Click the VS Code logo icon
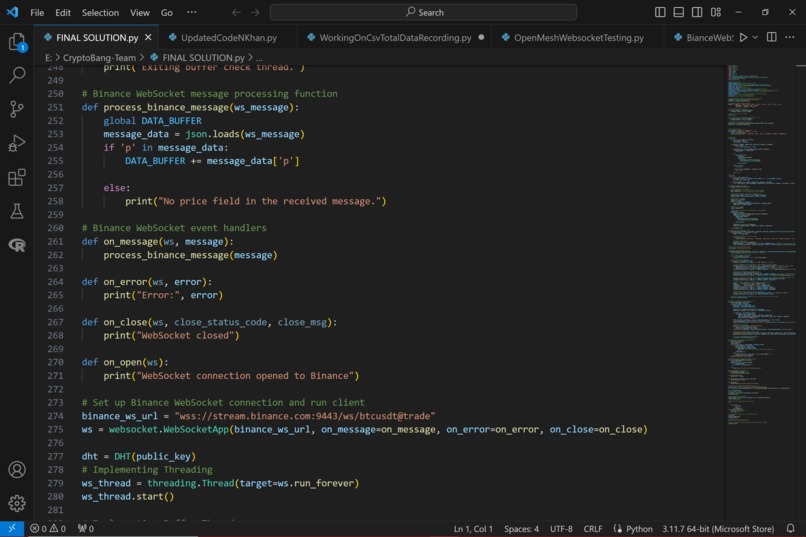 pos(12,12)
